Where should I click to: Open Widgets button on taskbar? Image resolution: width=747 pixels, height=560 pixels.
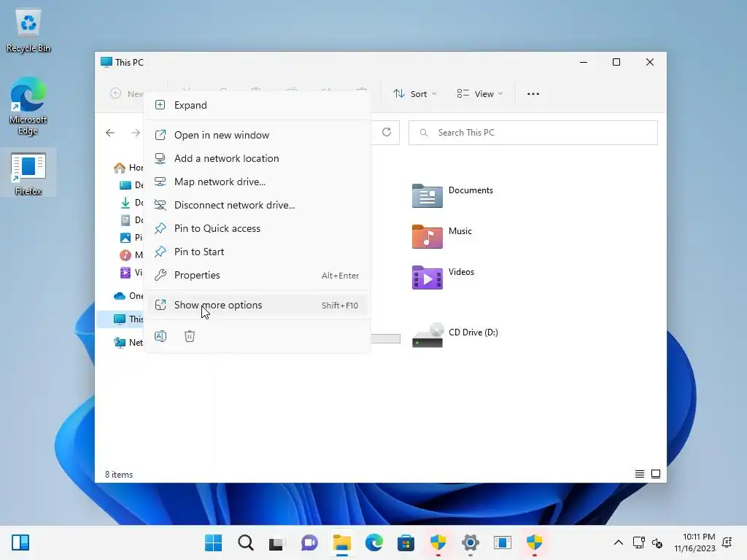[20, 542]
